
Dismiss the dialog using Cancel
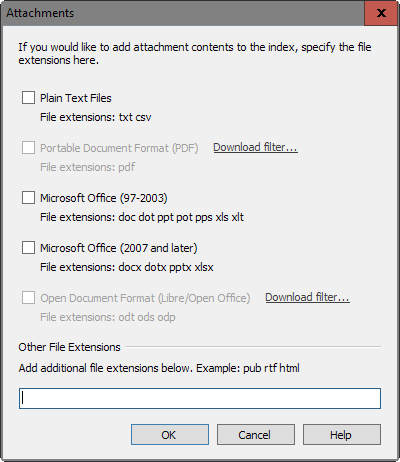pos(256,435)
